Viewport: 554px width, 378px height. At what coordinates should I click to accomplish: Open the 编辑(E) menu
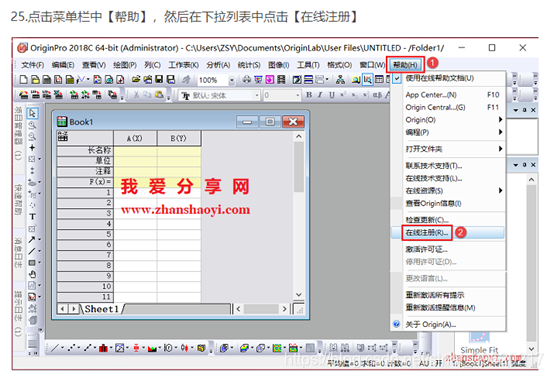tap(63, 65)
